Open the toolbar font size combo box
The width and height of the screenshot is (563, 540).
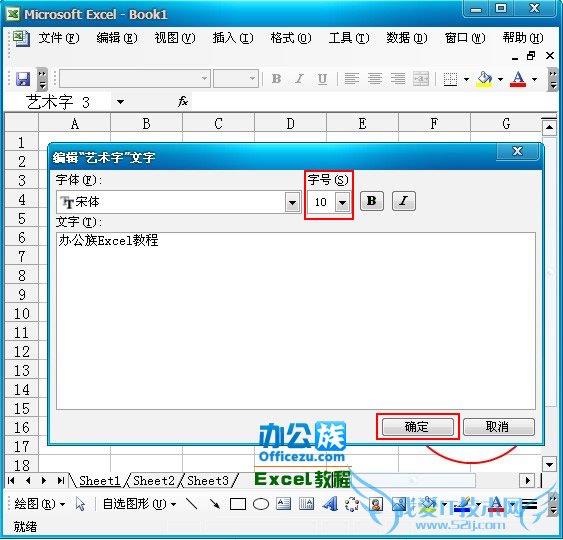coord(236,79)
